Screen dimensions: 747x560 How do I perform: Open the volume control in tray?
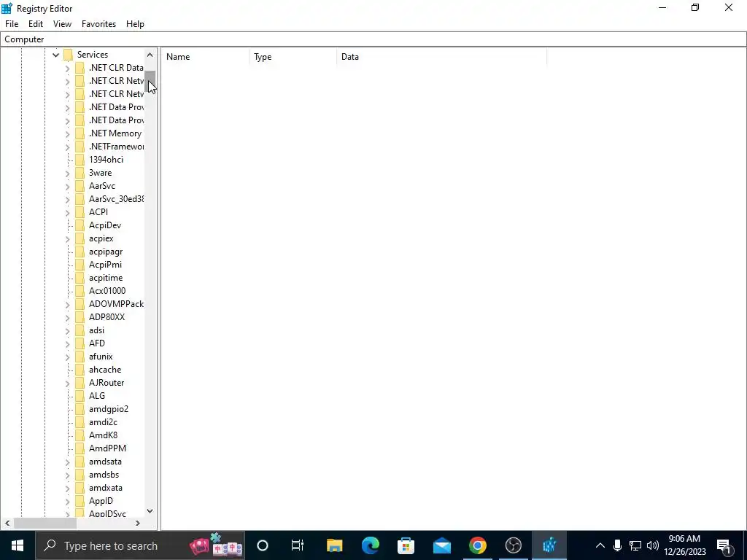pos(653,545)
